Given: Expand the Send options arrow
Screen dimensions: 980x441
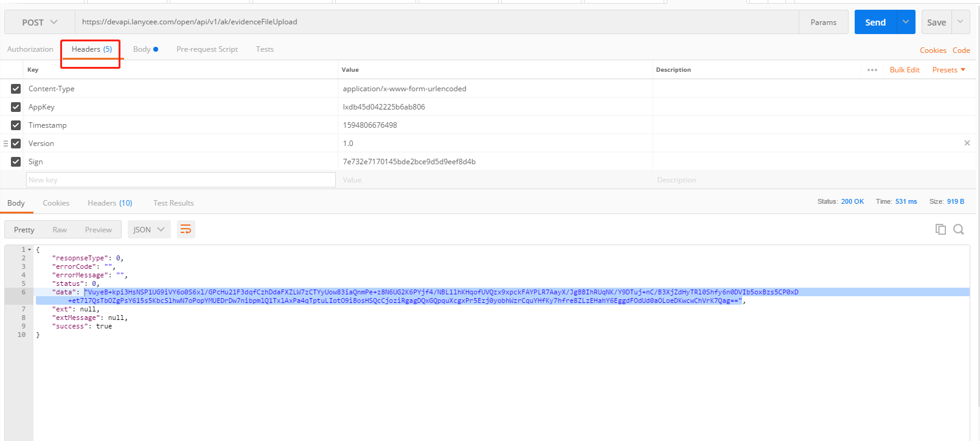Looking at the screenshot, I should [x=905, y=23].
